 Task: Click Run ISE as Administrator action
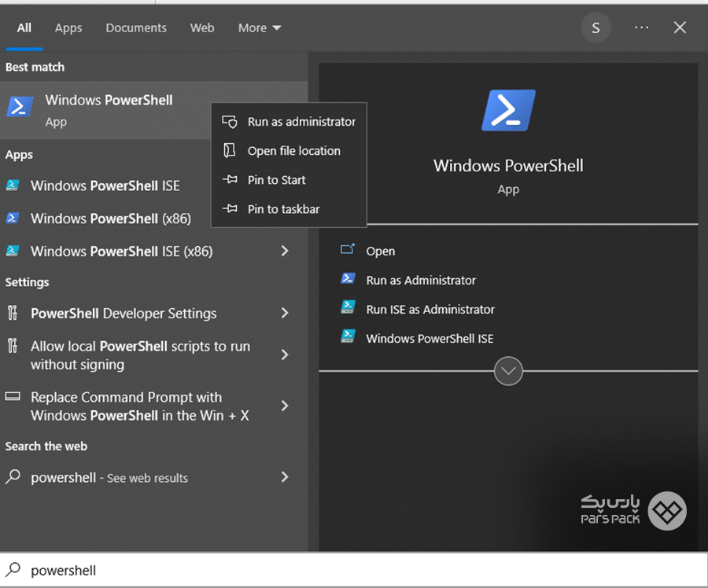click(x=430, y=309)
